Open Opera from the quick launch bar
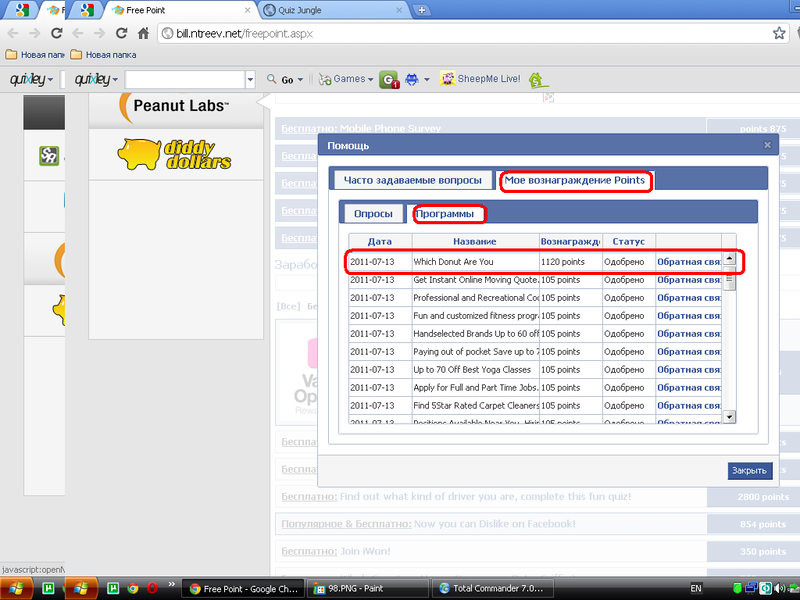The image size is (800, 600). pyautogui.click(x=152, y=589)
